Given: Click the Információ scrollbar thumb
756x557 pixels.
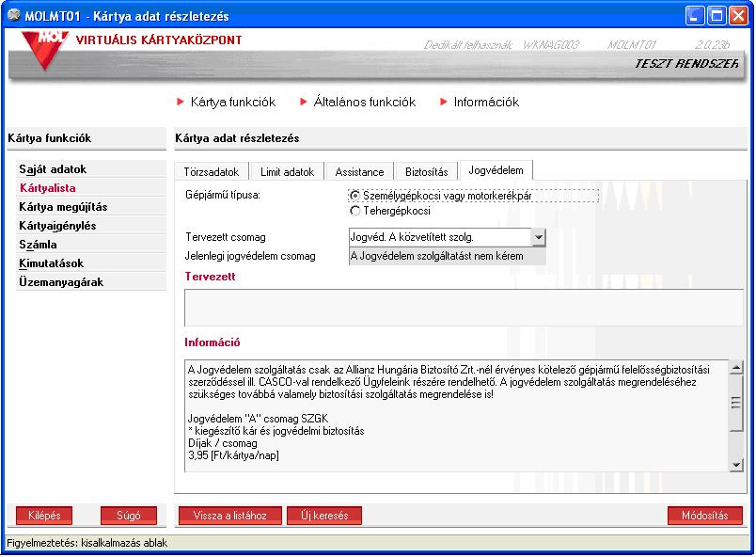Looking at the screenshot, I should [x=735, y=403].
